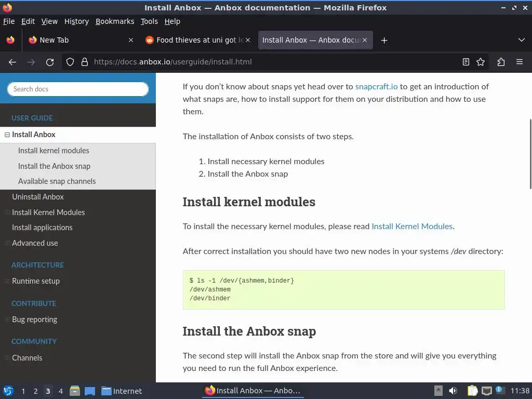Reload the current page
Screen dimensions: 532x399
[50, 62]
